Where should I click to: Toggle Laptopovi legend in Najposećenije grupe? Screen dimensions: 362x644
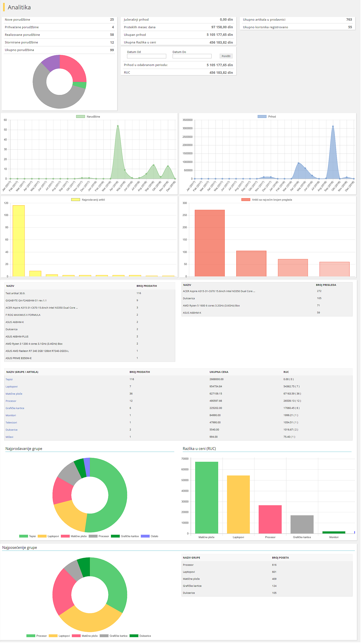click(60, 638)
